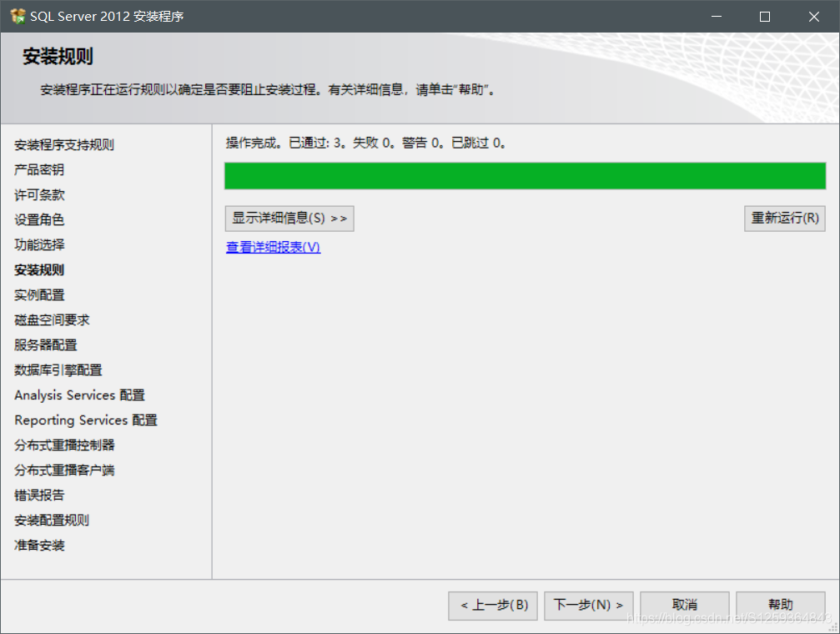Select 安装配置规则 step in sidebar
This screenshot has height=634, width=840.
[52, 521]
